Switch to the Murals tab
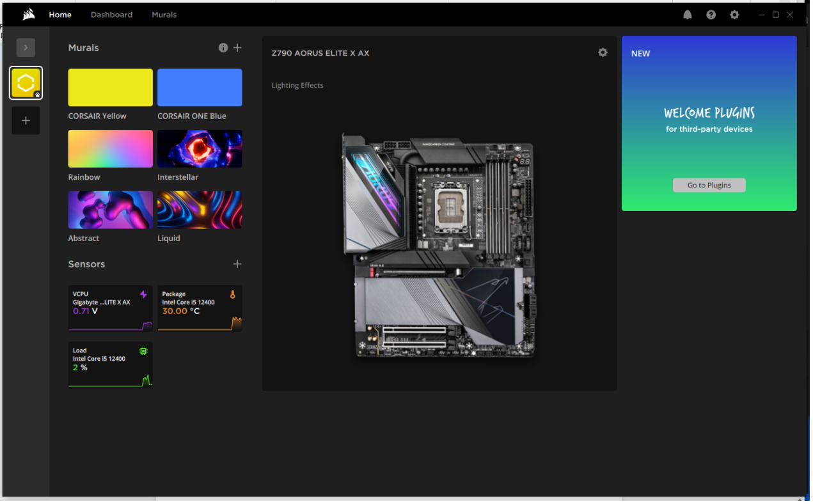The width and height of the screenshot is (813, 504). click(x=164, y=15)
